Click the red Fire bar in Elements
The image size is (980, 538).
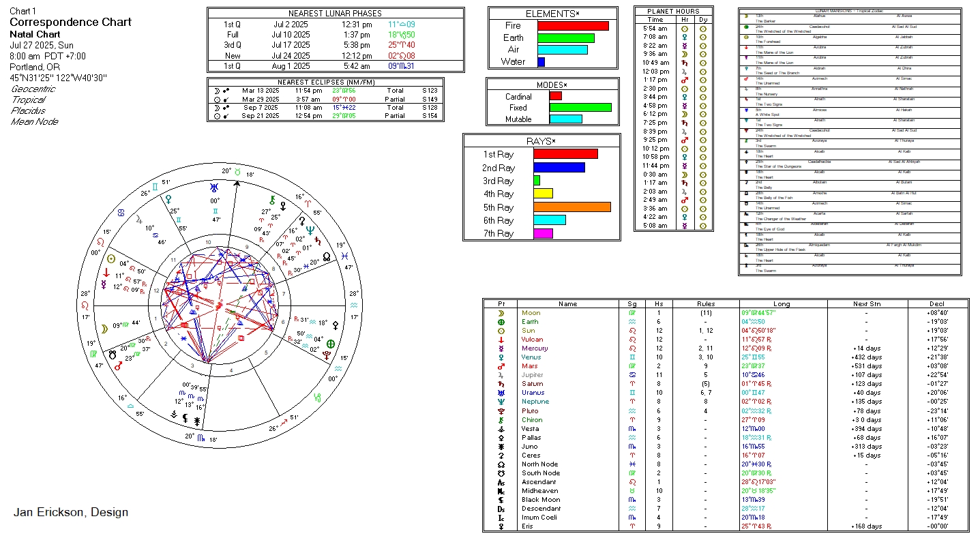573,26
